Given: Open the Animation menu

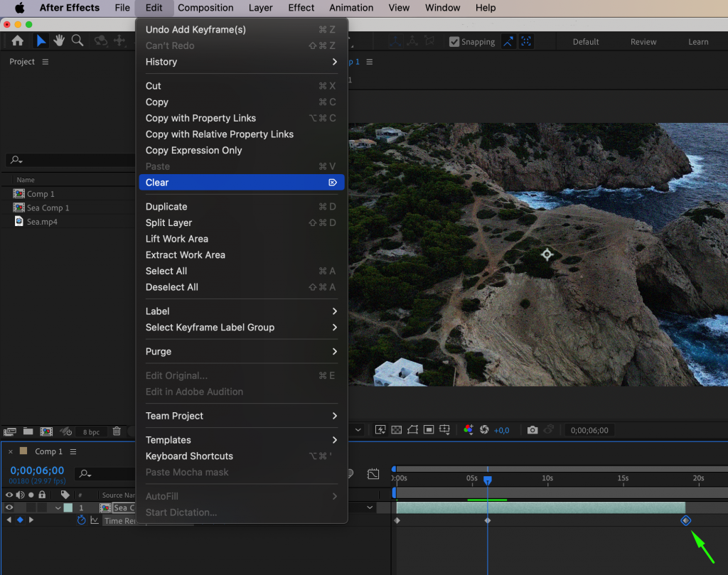Looking at the screenshot, I should tap(350, 8).
